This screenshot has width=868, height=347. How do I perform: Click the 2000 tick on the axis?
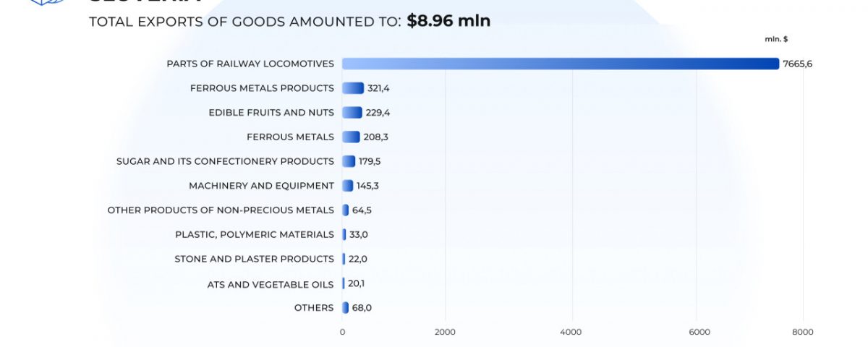click(445, 332)
